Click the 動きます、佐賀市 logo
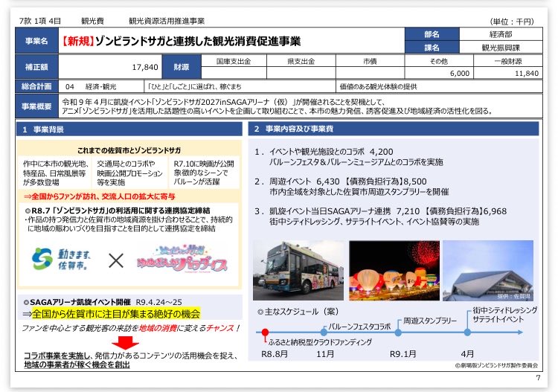 [x=61, y=260]
